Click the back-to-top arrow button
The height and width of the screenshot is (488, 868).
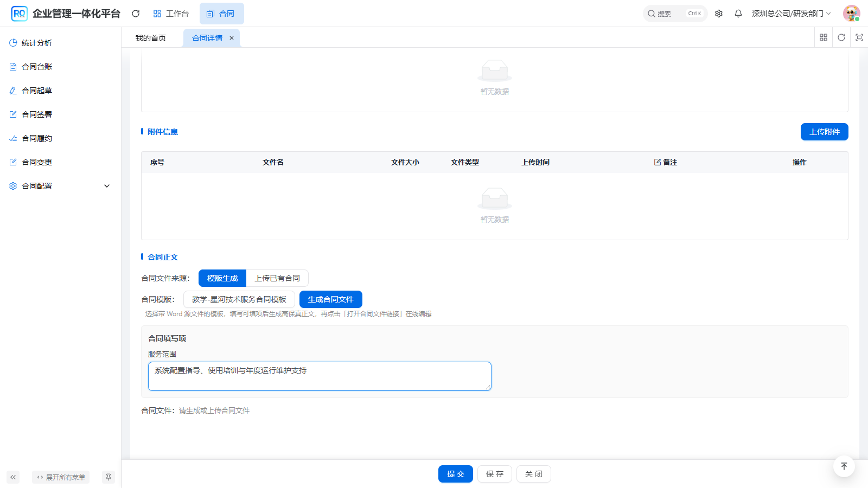click(x=844, y=466)
